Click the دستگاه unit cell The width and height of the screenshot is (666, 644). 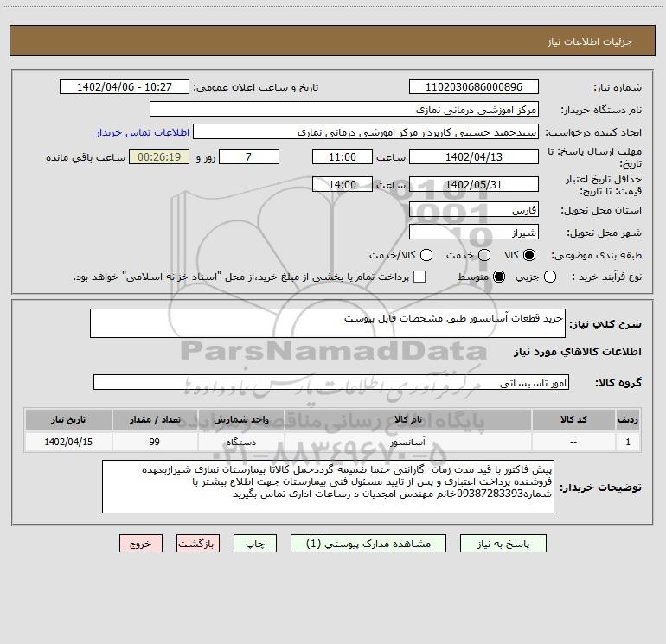(240, 442)
